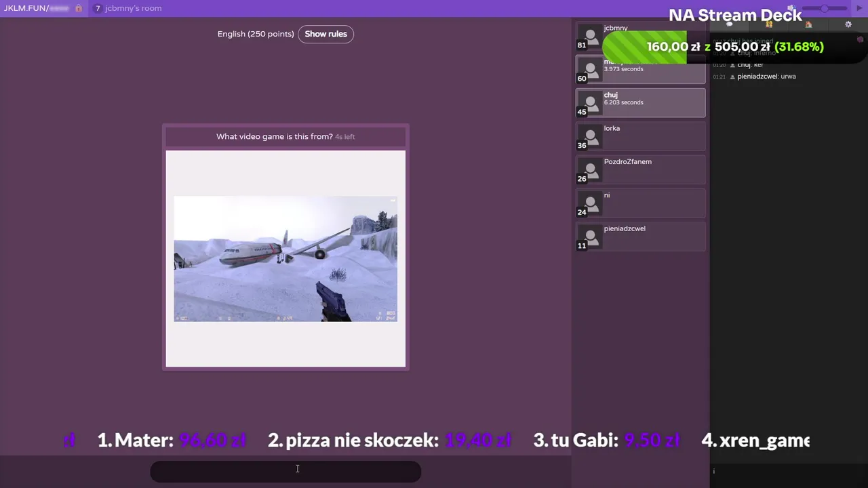Click the 'What video game is this from?' prompt
The image size is (868, 488).
pyautogui.click(x=275, y=136)
